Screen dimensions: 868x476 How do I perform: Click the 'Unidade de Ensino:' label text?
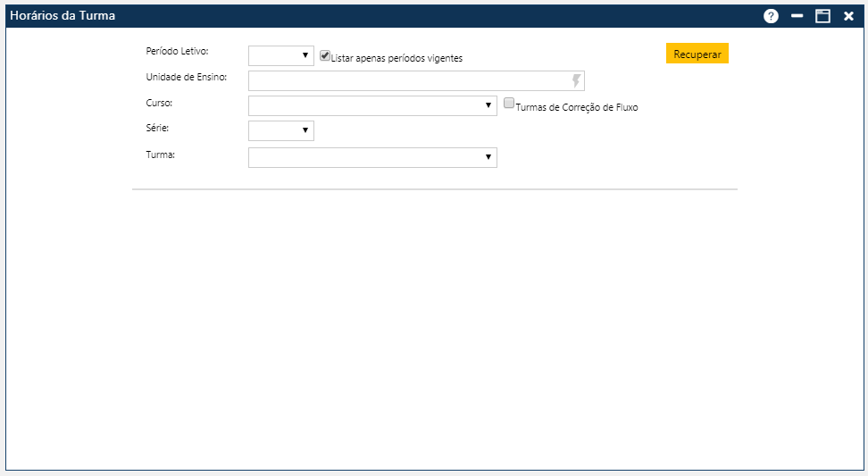[186, 78]
